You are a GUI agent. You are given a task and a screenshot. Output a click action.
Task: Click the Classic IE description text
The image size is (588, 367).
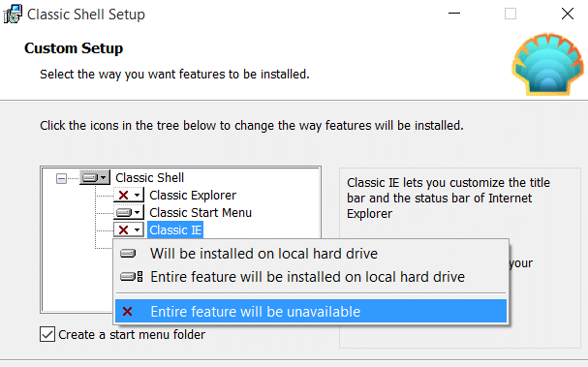[449, 198]
